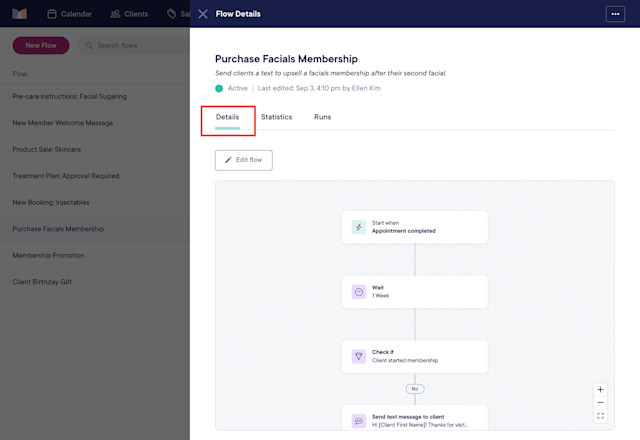Zoom in on the flow canvas
Image resolution: width=640 pixels, height=440 pixels.
(600, 389)
